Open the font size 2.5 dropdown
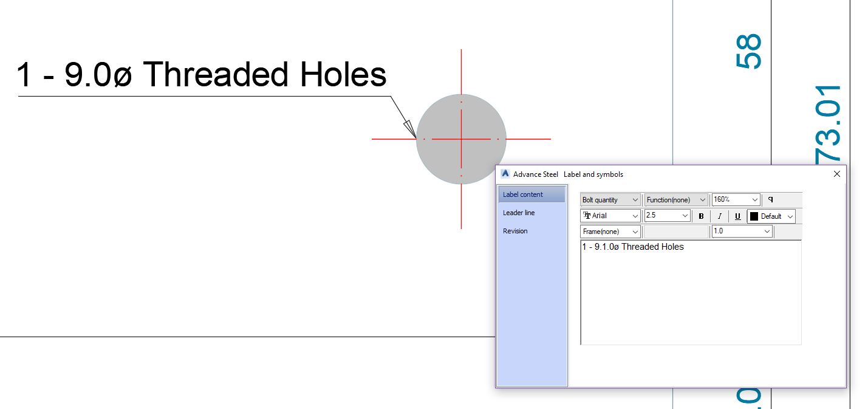 [685, 216]
